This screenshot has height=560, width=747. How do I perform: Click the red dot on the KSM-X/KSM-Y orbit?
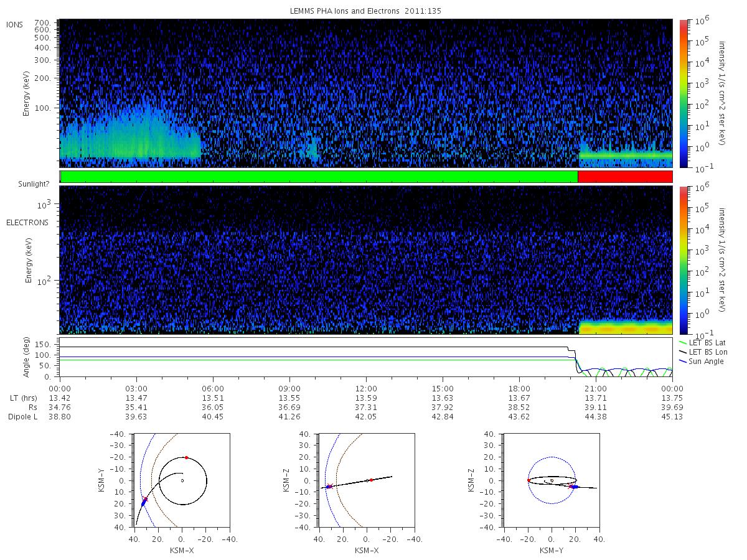pyautogui.click(x=186, y=458)
